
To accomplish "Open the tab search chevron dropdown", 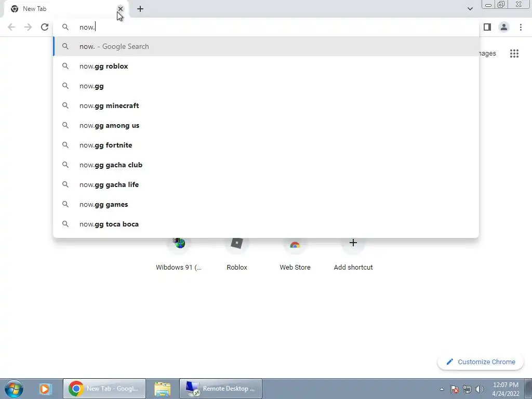I will (x=470, y=9).
